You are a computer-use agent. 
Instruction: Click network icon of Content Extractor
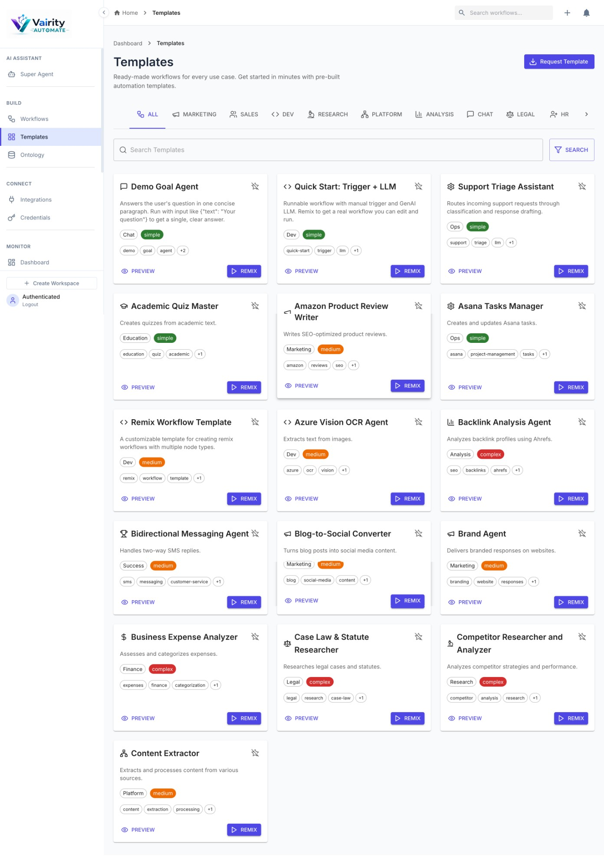click(x=124, y=753)
